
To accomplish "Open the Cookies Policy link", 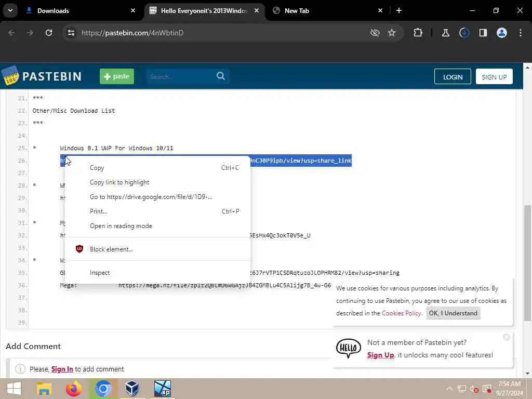I will (x=402, y=313).
